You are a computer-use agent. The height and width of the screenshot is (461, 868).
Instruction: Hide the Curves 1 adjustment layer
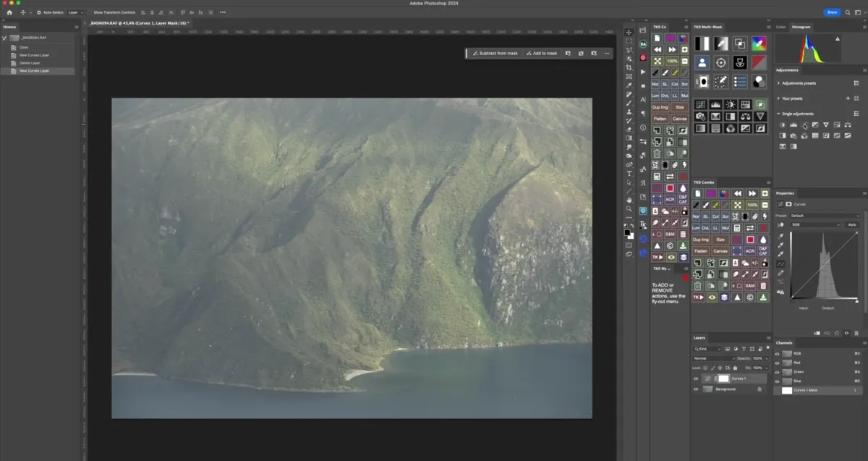coord(696,378)
